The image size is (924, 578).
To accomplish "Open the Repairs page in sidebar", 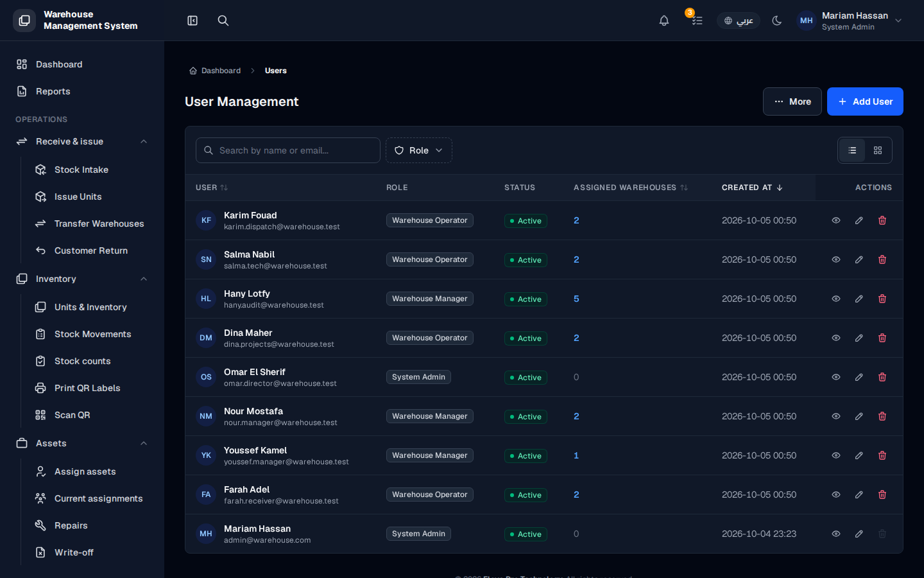I will coord(92,525).
